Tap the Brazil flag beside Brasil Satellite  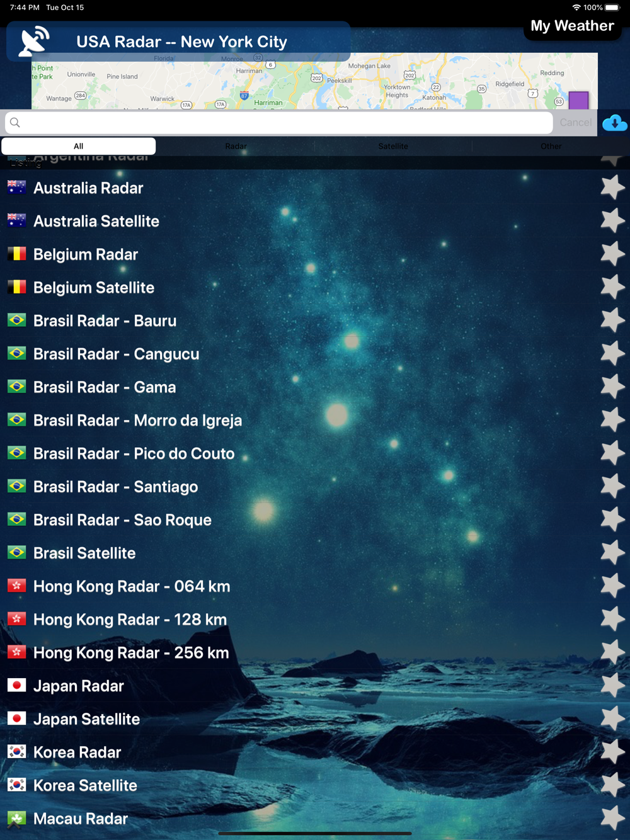click(x=16, y=552)
